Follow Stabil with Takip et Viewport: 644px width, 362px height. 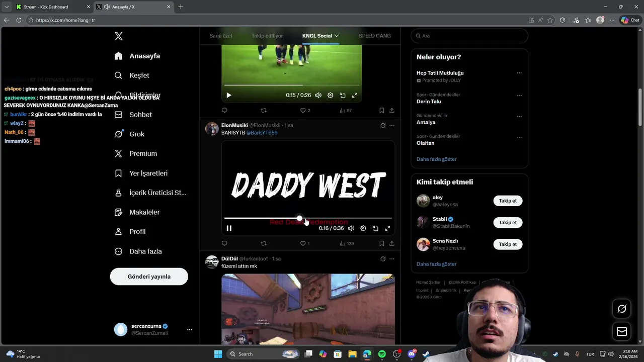tap(508, 222)
